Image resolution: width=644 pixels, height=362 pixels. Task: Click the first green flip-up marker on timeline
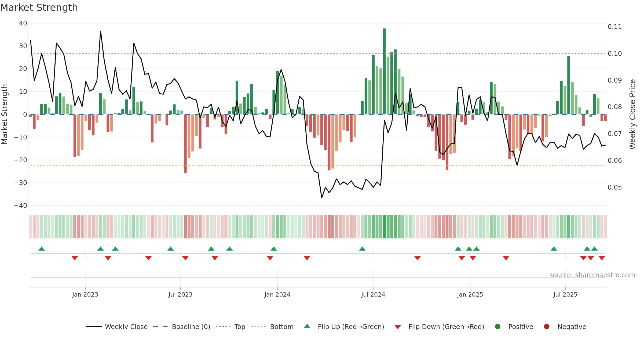click(x=42, y=249)
